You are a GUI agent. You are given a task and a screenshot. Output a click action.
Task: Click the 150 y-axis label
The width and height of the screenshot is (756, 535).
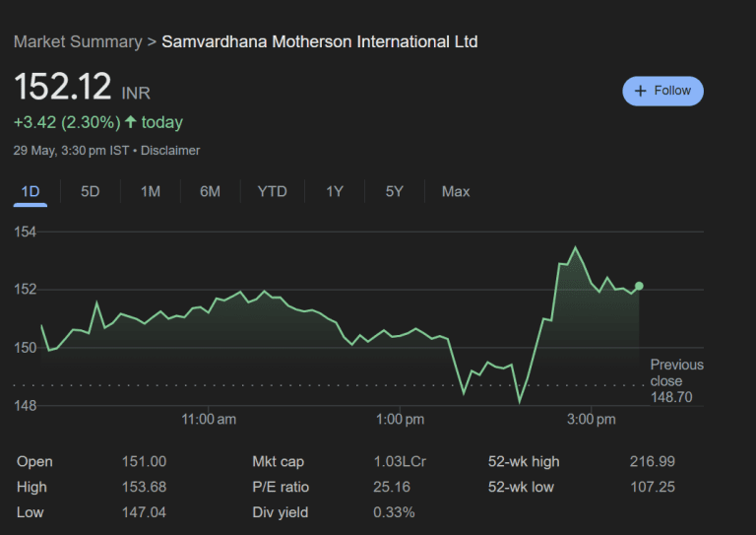(25, 348)
